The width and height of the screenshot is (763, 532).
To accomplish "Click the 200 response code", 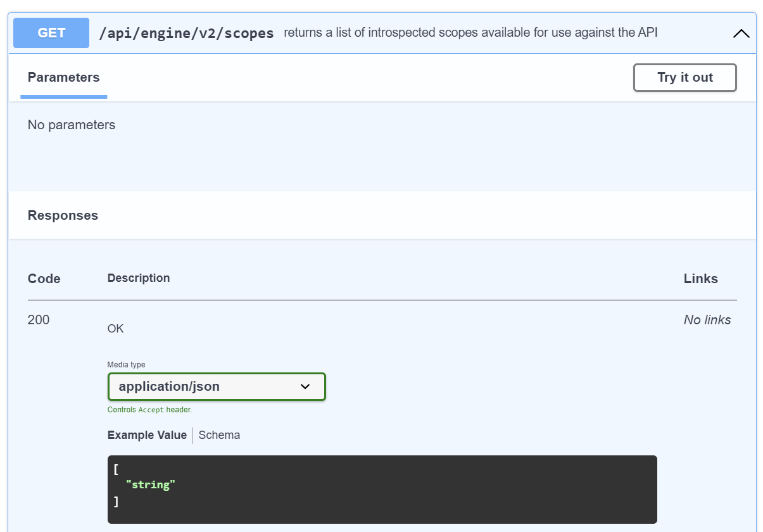I will point(38,320).
